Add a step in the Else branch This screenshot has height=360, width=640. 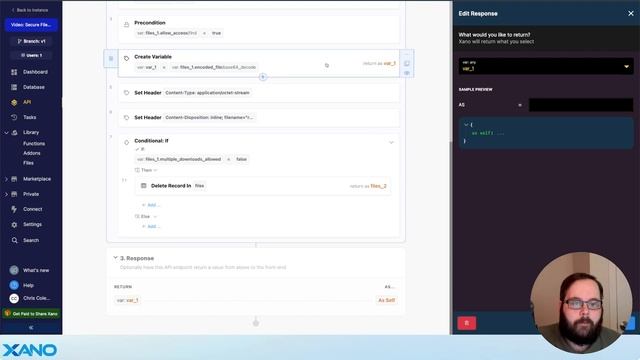[151, 227]
